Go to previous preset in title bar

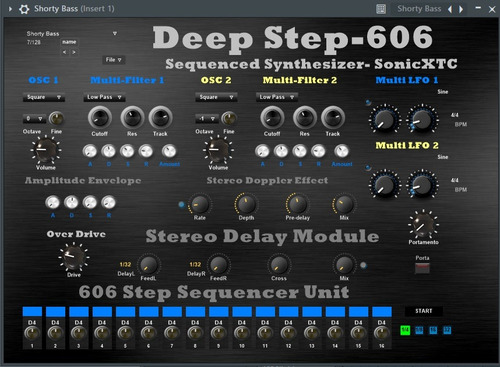point(450,9)
